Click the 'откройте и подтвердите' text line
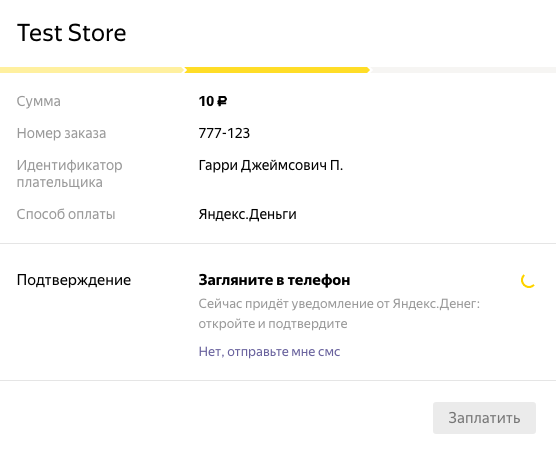556x454 pixels. coord(273,323)
